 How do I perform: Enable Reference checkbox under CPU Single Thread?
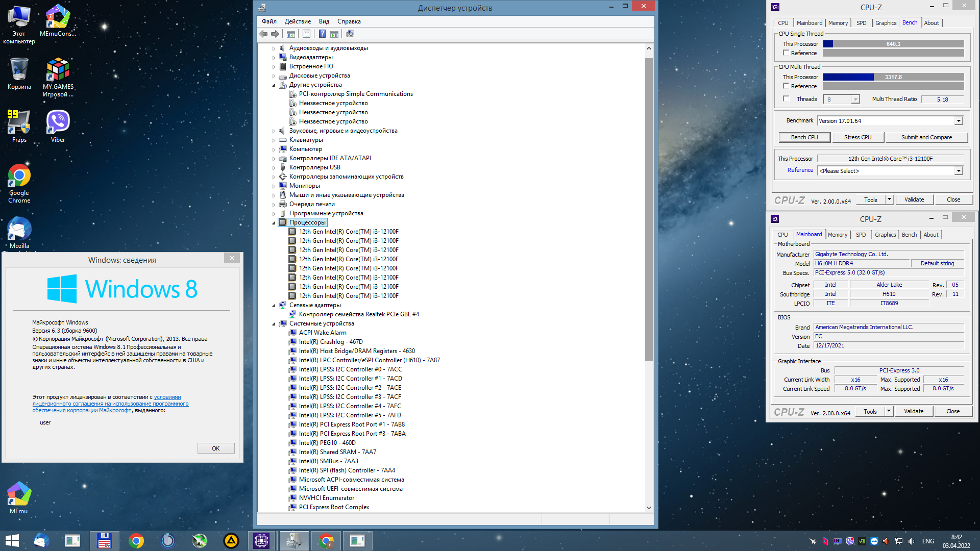[786, 53]
